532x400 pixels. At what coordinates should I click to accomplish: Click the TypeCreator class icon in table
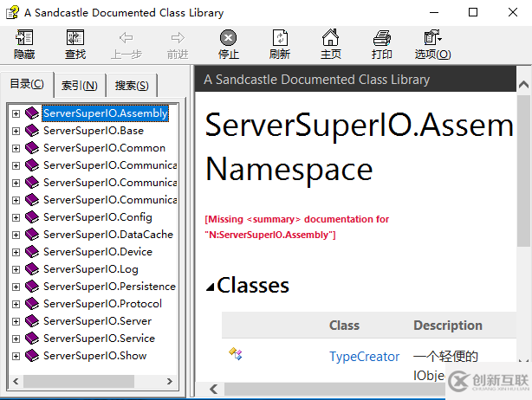(x=236, y=353)
